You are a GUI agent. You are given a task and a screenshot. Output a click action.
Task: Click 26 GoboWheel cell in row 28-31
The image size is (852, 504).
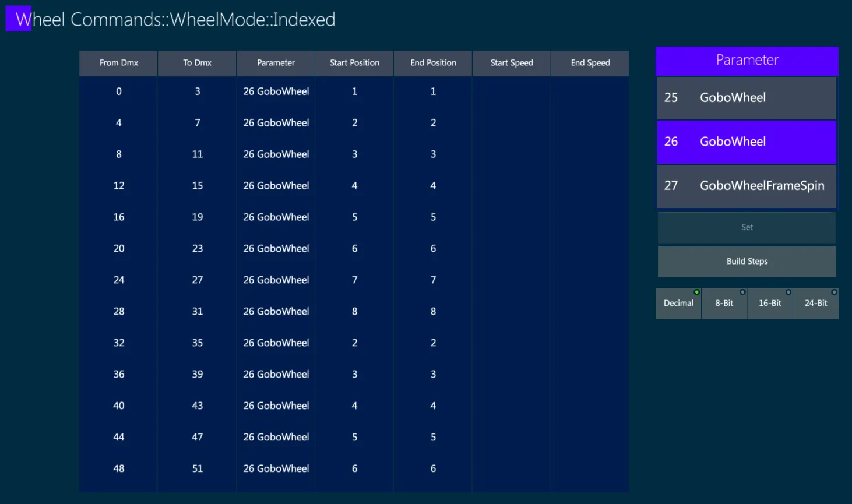pos(276,312)
